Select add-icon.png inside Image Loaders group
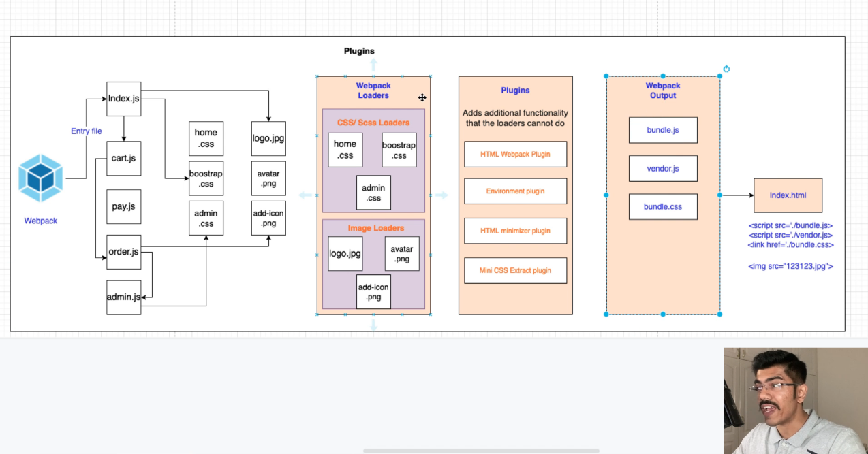 [373, 292]
